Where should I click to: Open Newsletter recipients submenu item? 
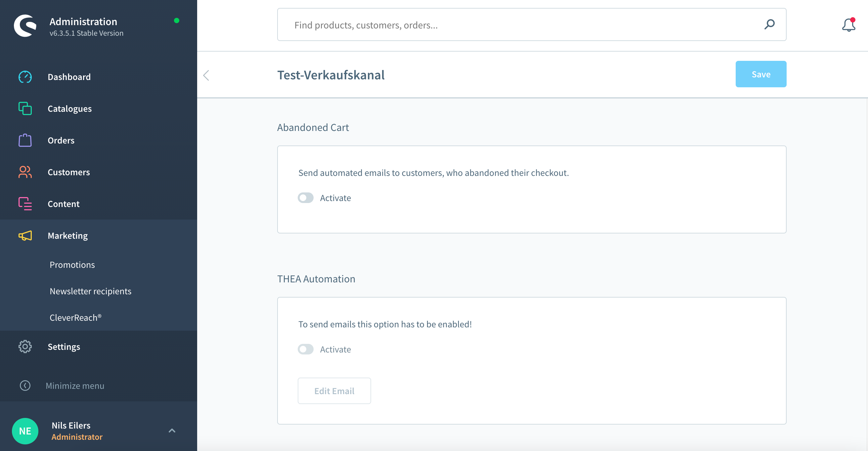90,291
